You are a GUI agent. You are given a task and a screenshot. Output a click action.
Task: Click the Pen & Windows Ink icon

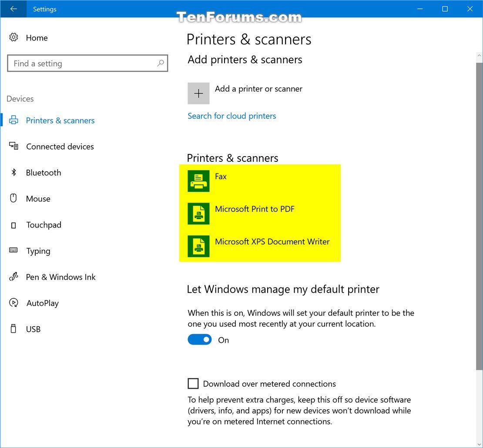coord(13,277)
